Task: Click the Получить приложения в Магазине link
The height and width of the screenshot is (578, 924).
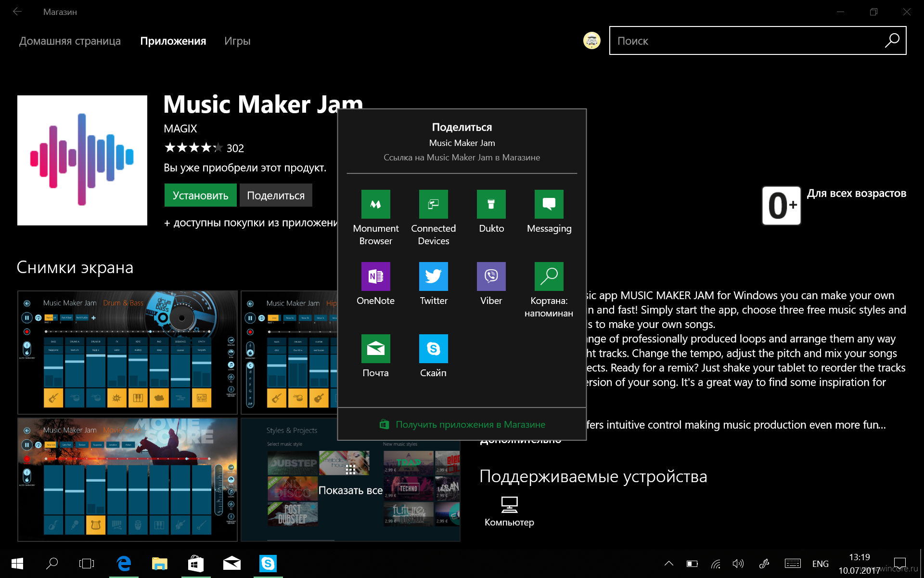Action: pos(462,424)
